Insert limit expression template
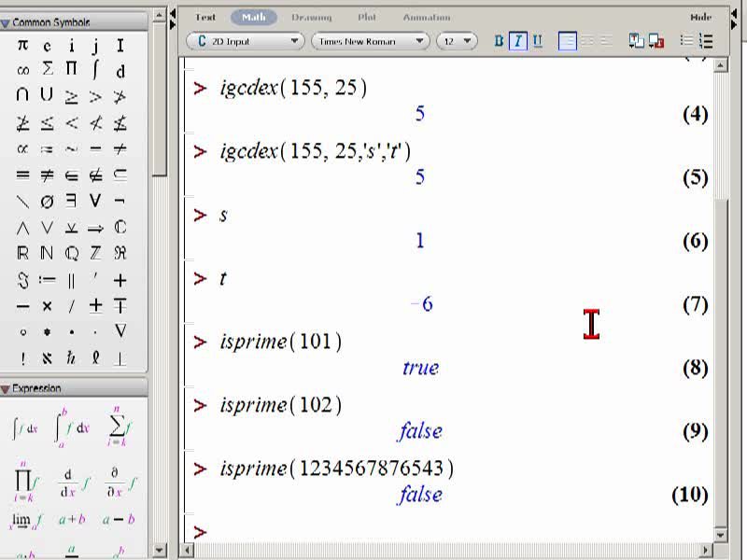The width and height of the screenshot is (747, 560). (x=25, y=521)
